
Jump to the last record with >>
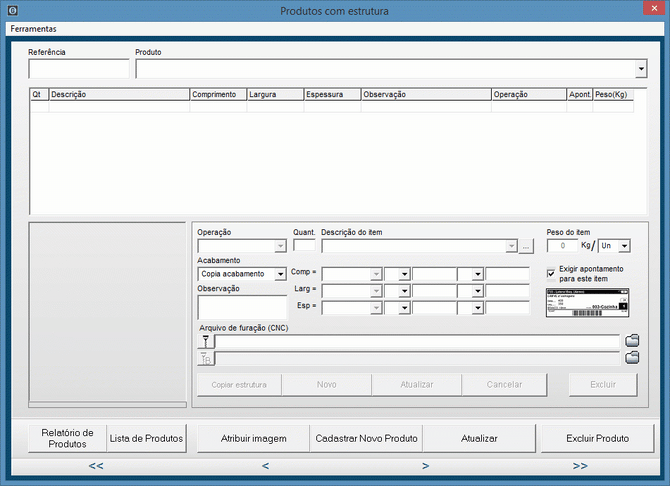pos(580,466)
